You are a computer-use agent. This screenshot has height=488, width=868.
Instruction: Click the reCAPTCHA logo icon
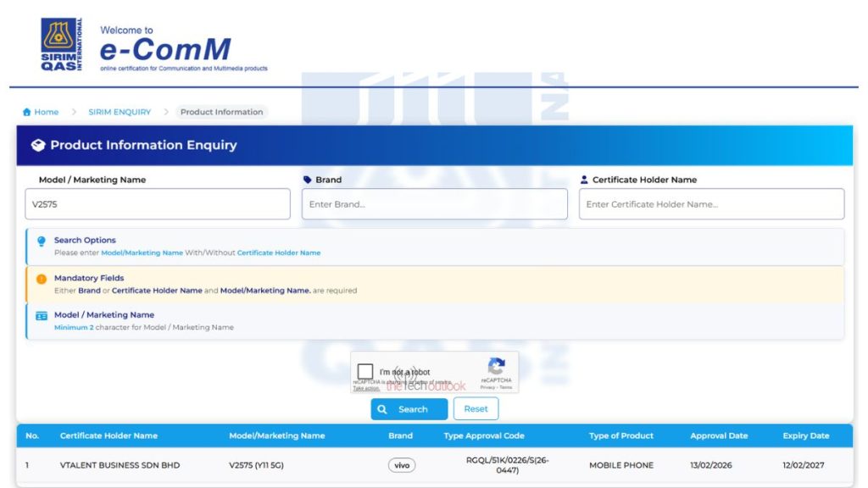pyautogui.click(x=497, y=366)
